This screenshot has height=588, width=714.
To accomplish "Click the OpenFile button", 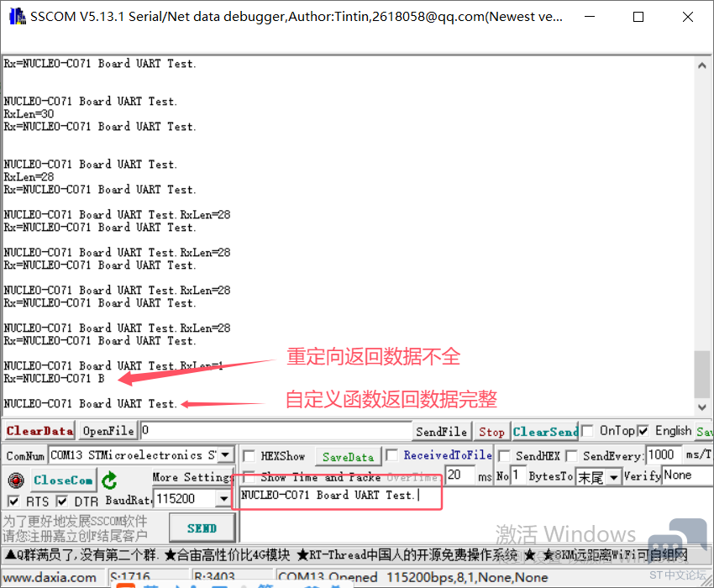I will [x=108, y=430].
